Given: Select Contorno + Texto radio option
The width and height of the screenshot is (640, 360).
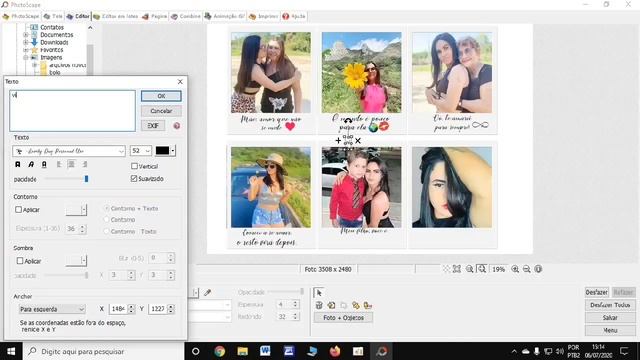Looking at the screenshot, I should [107, 208].
